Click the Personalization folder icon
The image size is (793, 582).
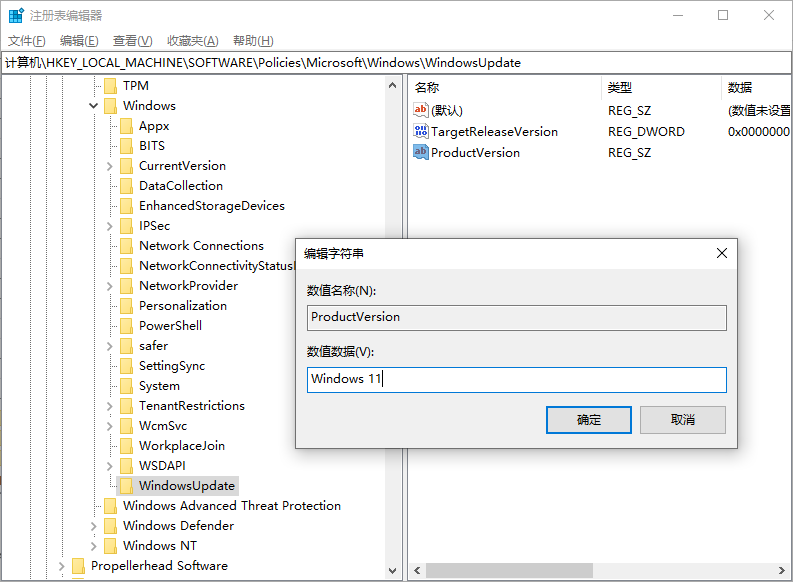(x=126, y=306)
